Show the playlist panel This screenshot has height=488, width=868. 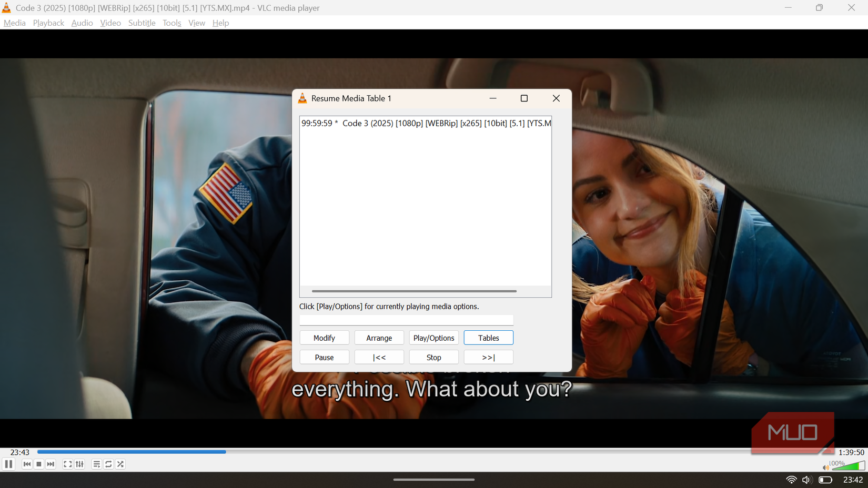pyautogui.click(x=97, y=464)
